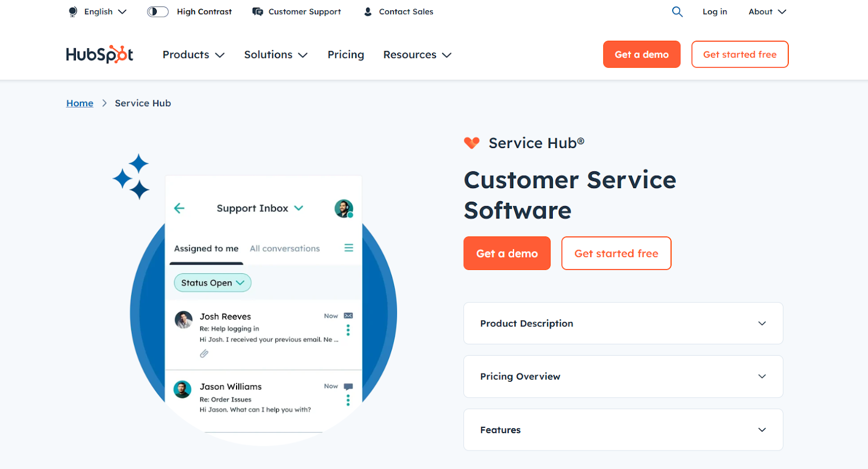The image size is (868, 469).
Task: Go to the Pricing page
Action: click(x=346, y=55)
